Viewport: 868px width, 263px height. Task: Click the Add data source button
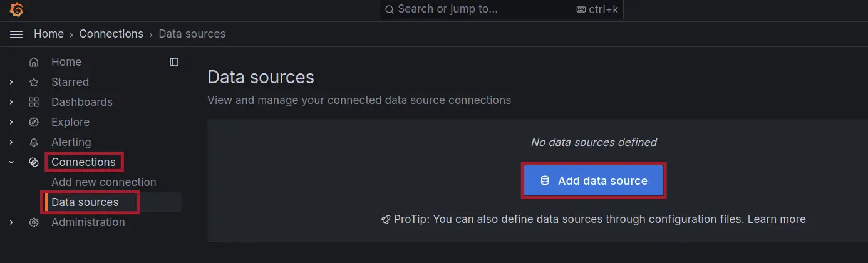tap(594, 181)
